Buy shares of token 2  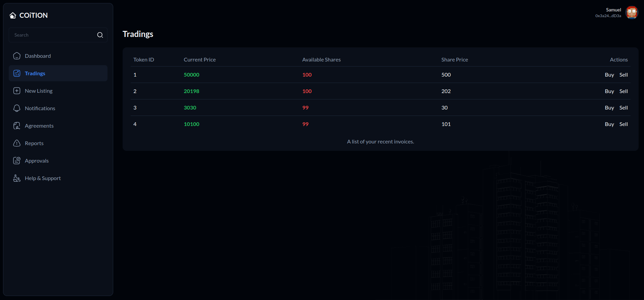(x=609, y=91)
